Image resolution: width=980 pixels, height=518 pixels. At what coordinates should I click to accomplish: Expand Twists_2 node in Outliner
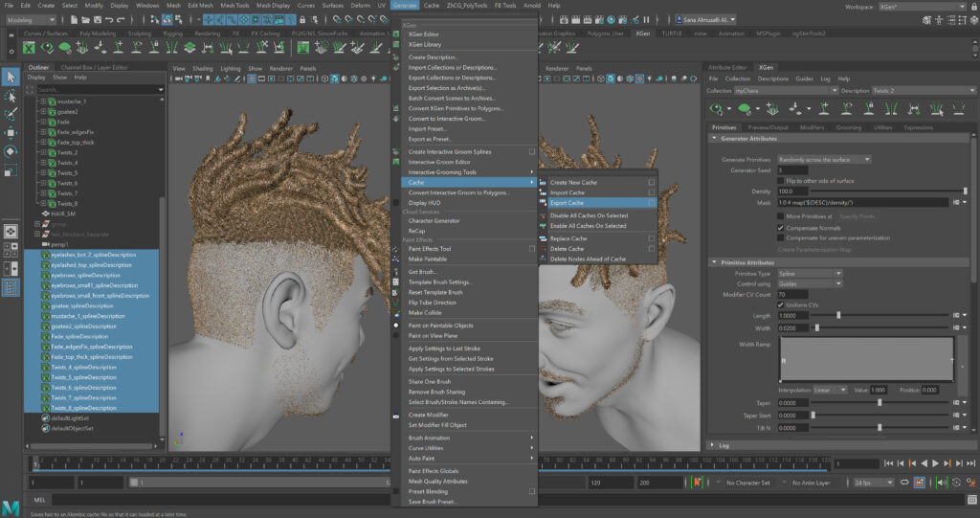coord(43,152)
